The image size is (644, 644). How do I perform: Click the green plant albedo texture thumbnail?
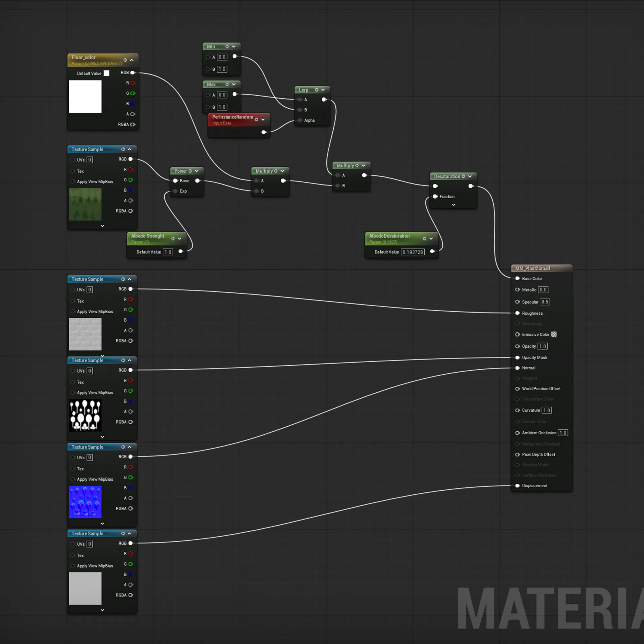pos(85,204)
